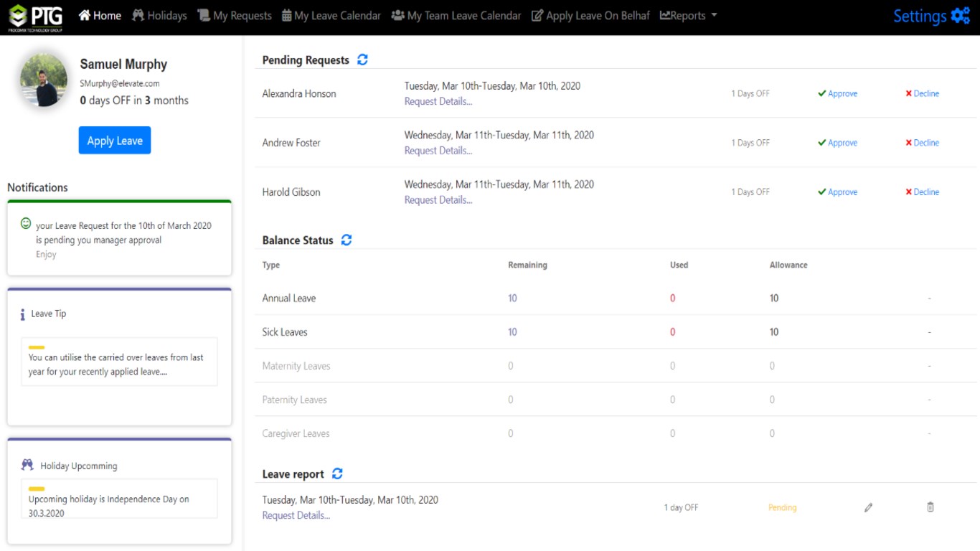Screen dimensions: 980x551
Task: Expand the Reports dropdown menu
Action: [689, 15]
